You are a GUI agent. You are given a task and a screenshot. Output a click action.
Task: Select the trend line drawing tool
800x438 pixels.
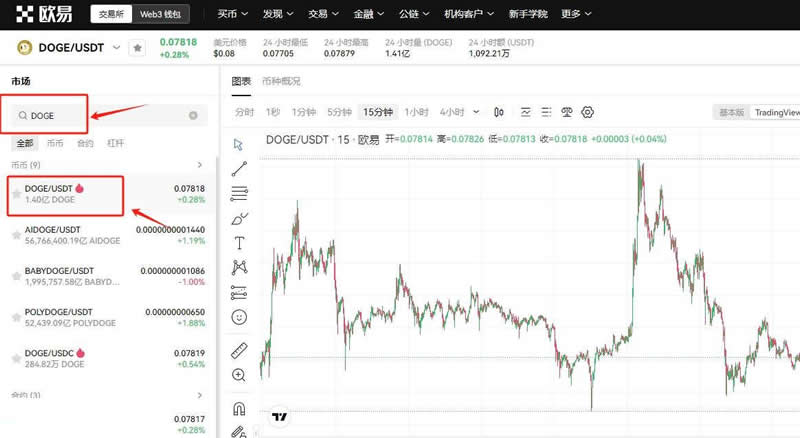[x=239, y=169]
